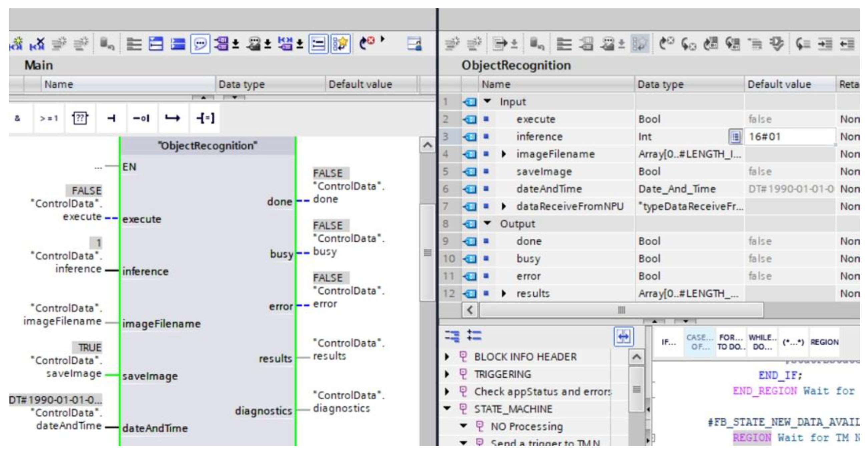Insert negated input instruction
The width and height of the screenshot is (868, 457).
coord(141,118)
